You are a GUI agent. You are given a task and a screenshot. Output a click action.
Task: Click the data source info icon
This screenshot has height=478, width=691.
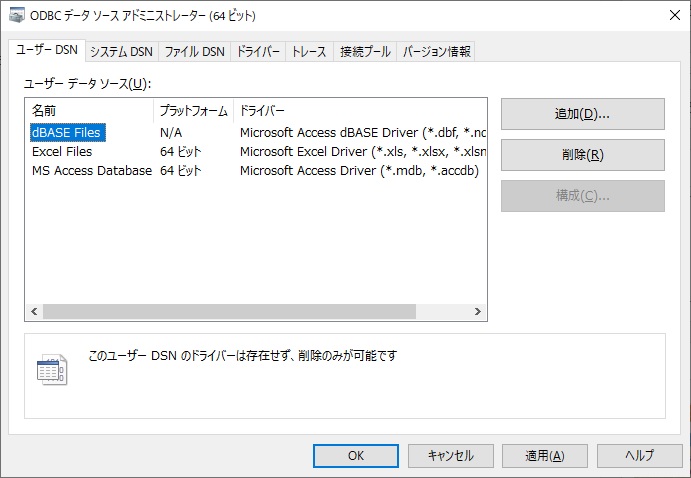click(x=52, y=370)
